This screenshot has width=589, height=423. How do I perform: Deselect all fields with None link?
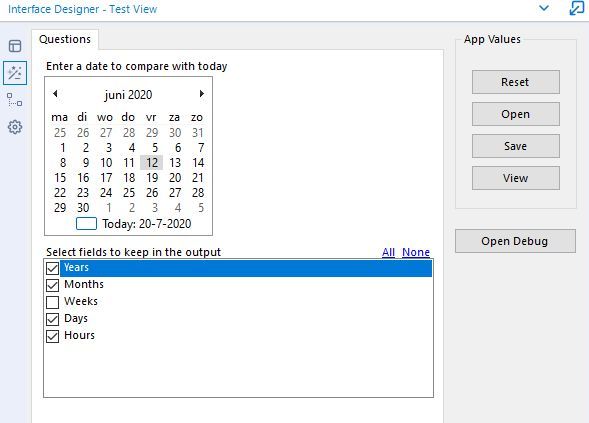pyautogui.click(x=416, y=252)
